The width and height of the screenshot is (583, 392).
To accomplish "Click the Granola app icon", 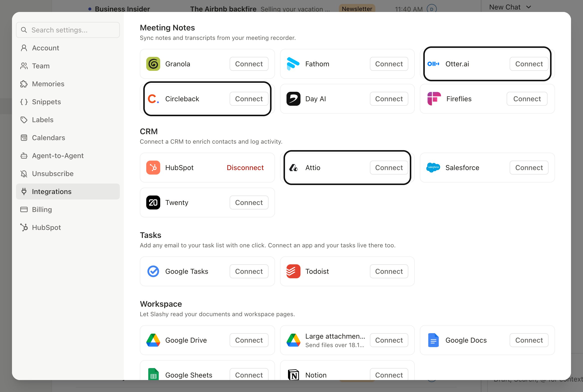I will tap(153, 64).
